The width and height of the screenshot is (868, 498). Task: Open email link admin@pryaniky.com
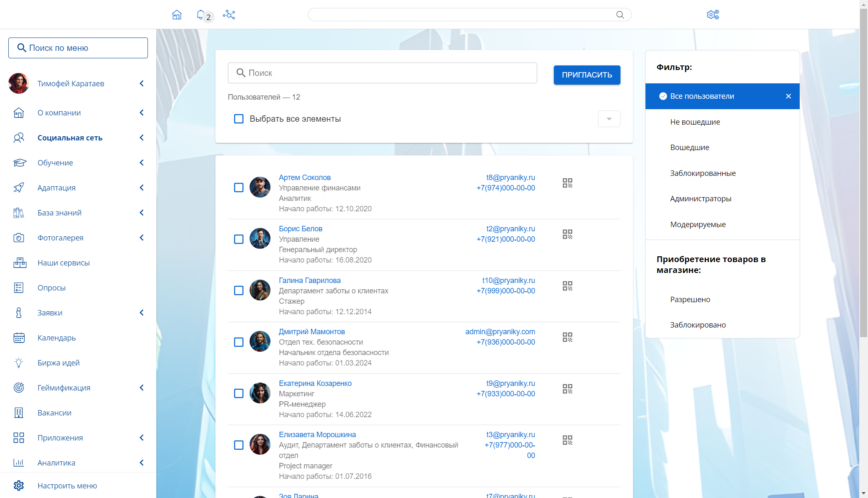[x=500, y=332]
